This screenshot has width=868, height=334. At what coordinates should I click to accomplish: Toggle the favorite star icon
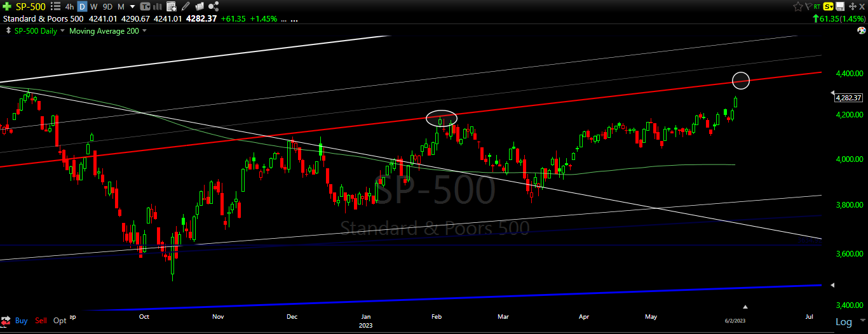pyautogui.click(x=797, y=6)
